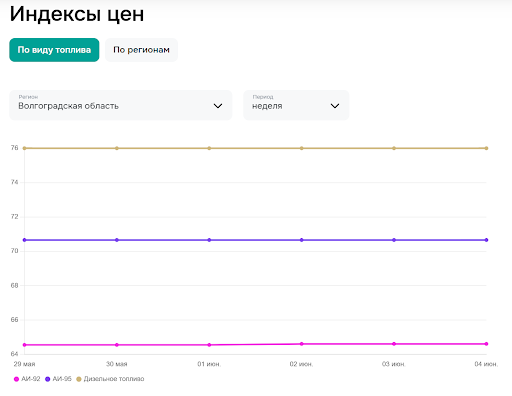Click the 04 июн. x-axis date label
Image resolution: width=512 pixels, height=396 pixels.
tap(486, 364)
